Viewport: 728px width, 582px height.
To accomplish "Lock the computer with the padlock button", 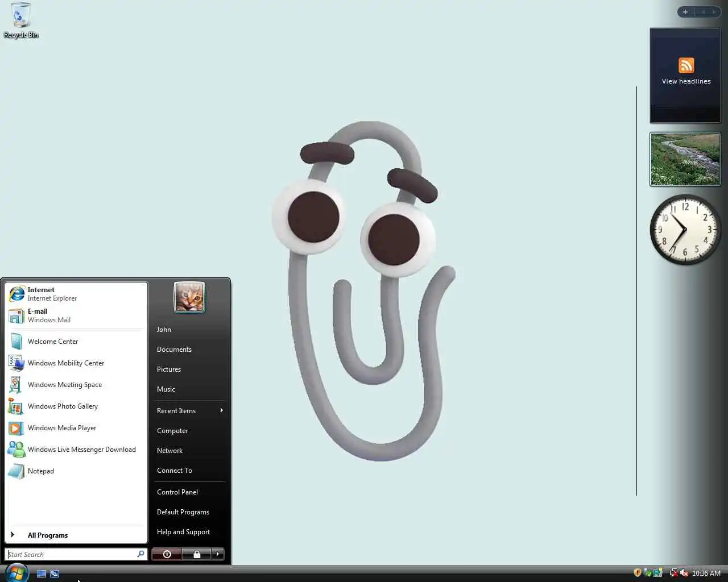I will pos(197,554).
